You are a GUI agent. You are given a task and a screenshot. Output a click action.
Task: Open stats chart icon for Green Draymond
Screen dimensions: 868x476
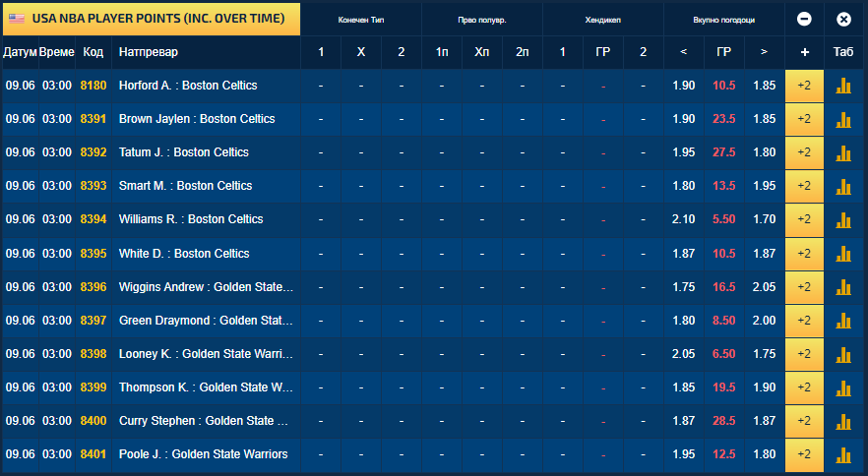pos(843,321)
